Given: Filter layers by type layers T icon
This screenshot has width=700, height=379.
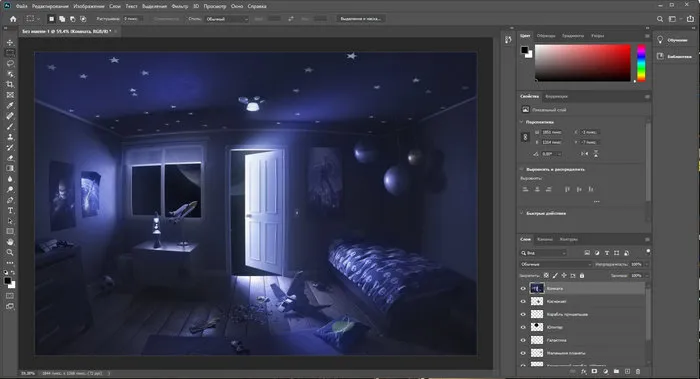Looking at the screenshot, I should (x=607, y=253).
